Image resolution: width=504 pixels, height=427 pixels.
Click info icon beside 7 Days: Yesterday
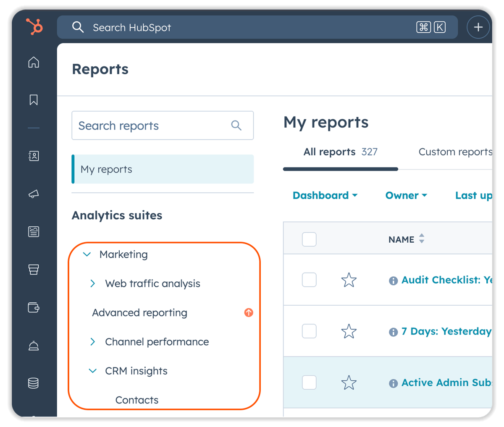coord(393,332)
